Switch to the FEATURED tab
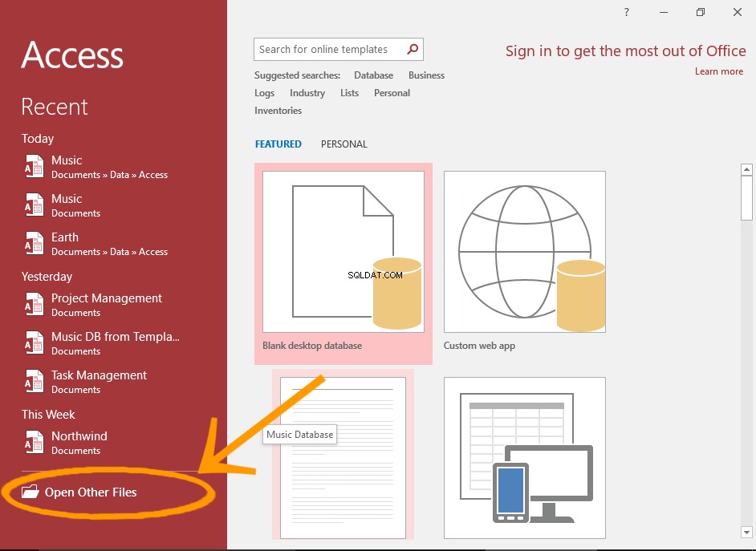This screenshot has width=756, height=551. 278,144
